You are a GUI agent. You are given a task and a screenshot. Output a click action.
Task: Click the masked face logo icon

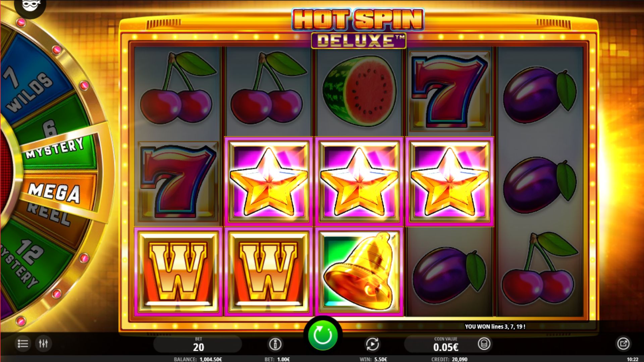pyautogui.click(x=30, y=7)
